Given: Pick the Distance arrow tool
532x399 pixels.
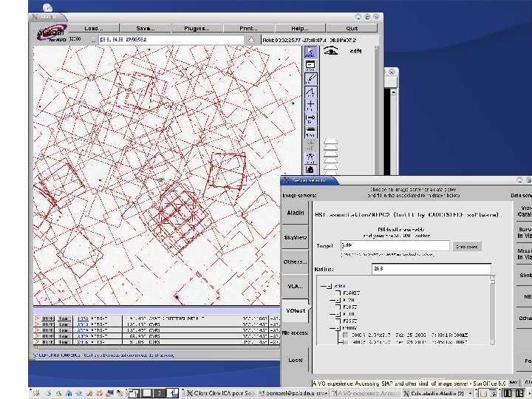Looking at the screenshot, I should tap(311, 117).
